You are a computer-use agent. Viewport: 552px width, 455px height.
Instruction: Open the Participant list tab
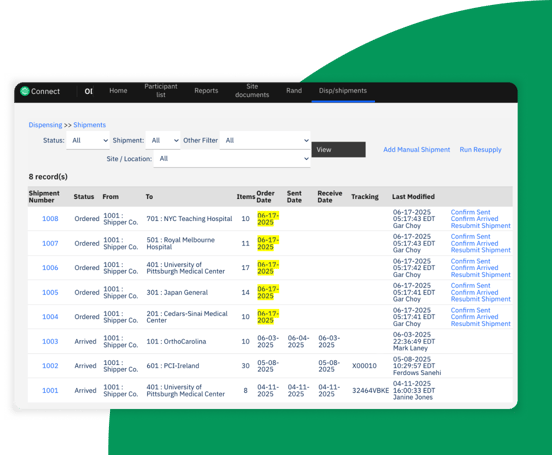(161, 91)
